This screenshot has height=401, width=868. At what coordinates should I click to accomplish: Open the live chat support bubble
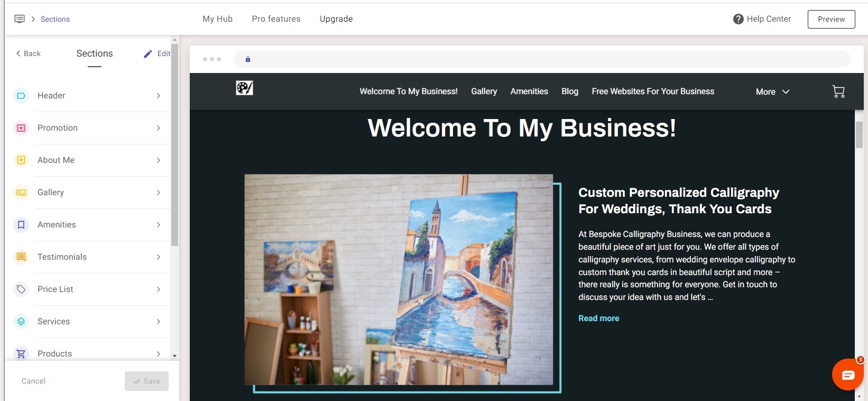click(x=847, y=375)
